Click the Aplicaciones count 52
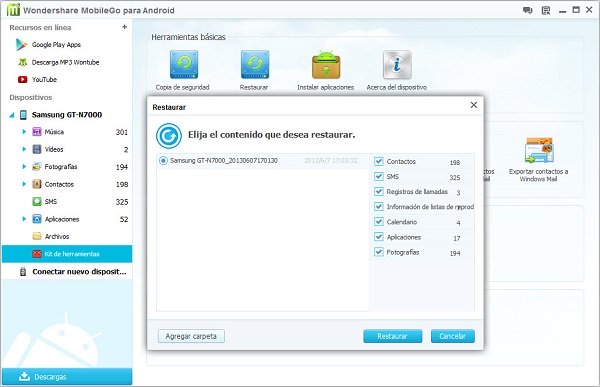This screenshot has height=387, width=600. (124, 219)
